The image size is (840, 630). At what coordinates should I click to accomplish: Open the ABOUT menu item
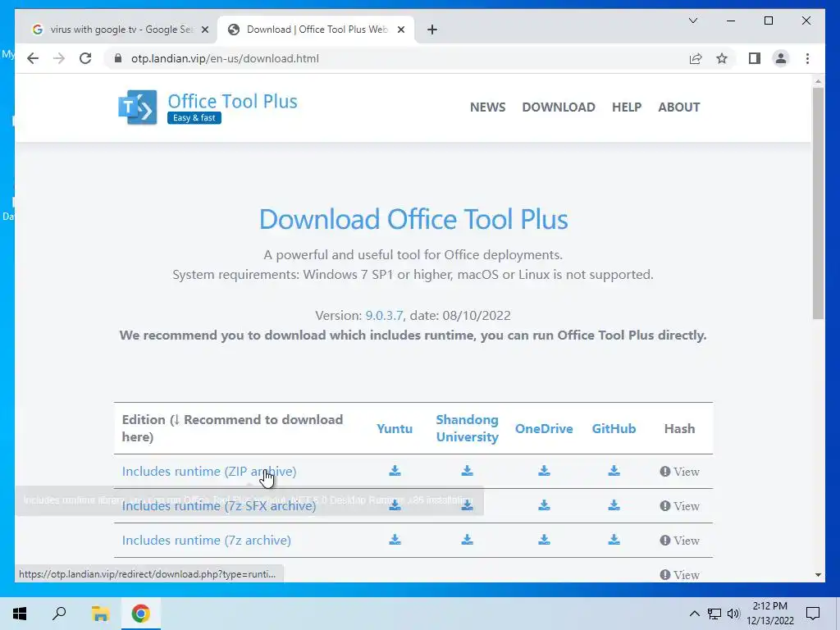coord(678,107)
